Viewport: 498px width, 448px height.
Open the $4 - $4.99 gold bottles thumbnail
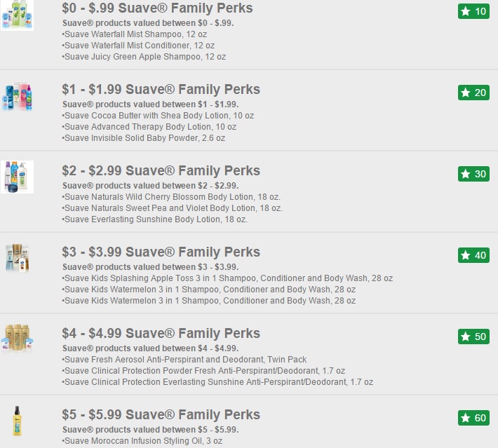pos(17,338)
